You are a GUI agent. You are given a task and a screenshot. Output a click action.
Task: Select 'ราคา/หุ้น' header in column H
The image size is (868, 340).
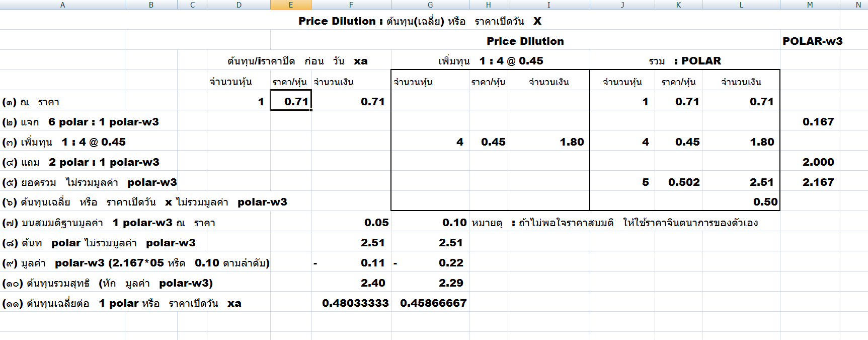pos(488,82)
